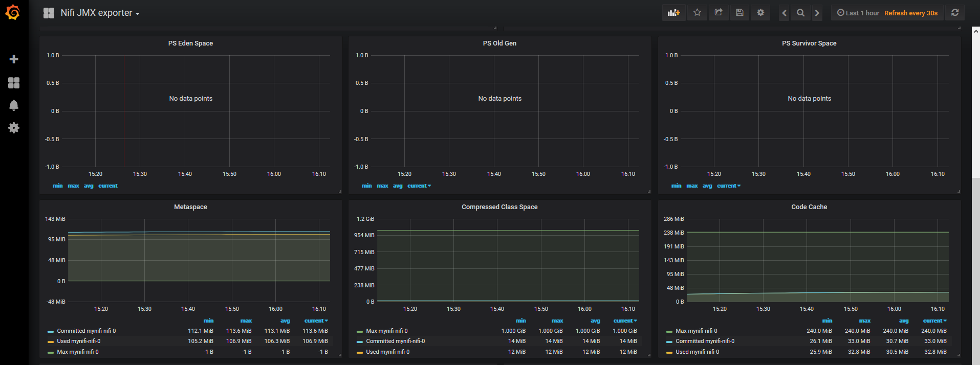Open Configuration gear in the sidebar
Image resolution: width=980 pixels, height=365 pixels.
(x=14, y=128)
